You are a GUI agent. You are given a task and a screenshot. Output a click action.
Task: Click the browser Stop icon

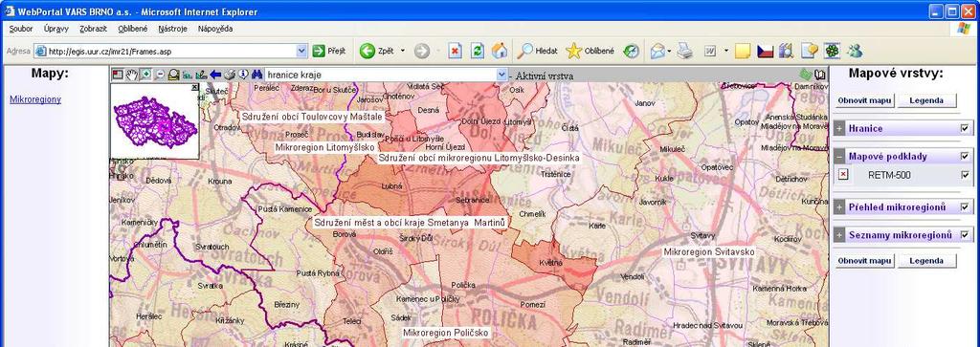455,52
